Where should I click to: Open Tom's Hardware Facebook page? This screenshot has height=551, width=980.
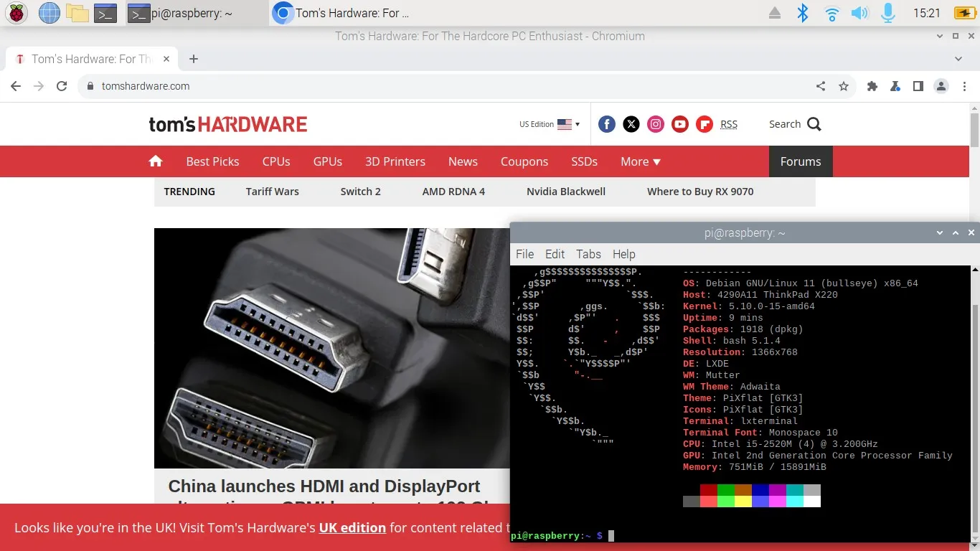(607, 124)
